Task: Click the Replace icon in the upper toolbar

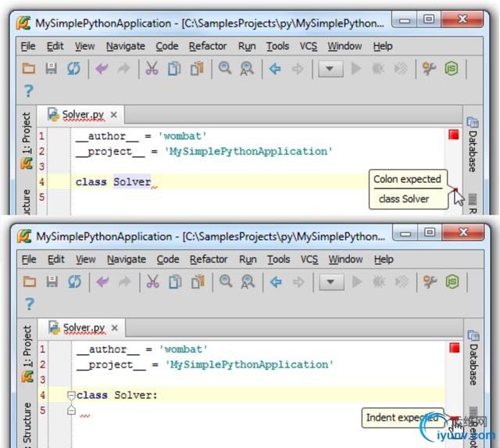Action: (x=247, y=69)
